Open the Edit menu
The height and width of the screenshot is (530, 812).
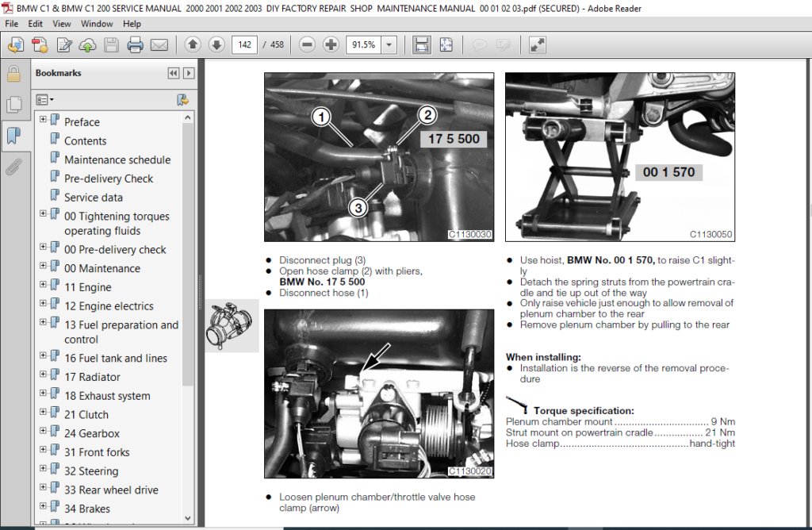[35, 24]
